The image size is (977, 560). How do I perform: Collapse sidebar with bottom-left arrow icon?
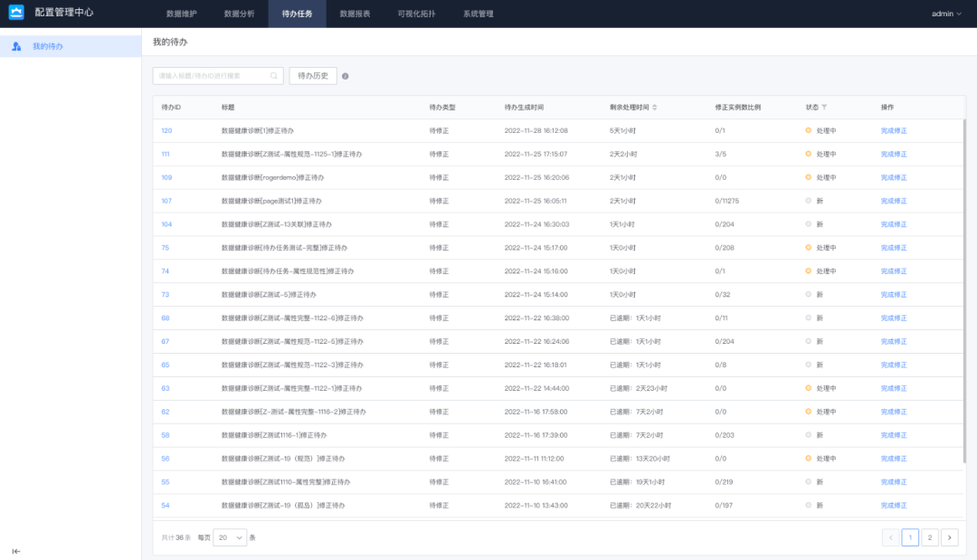click(16, 551)
